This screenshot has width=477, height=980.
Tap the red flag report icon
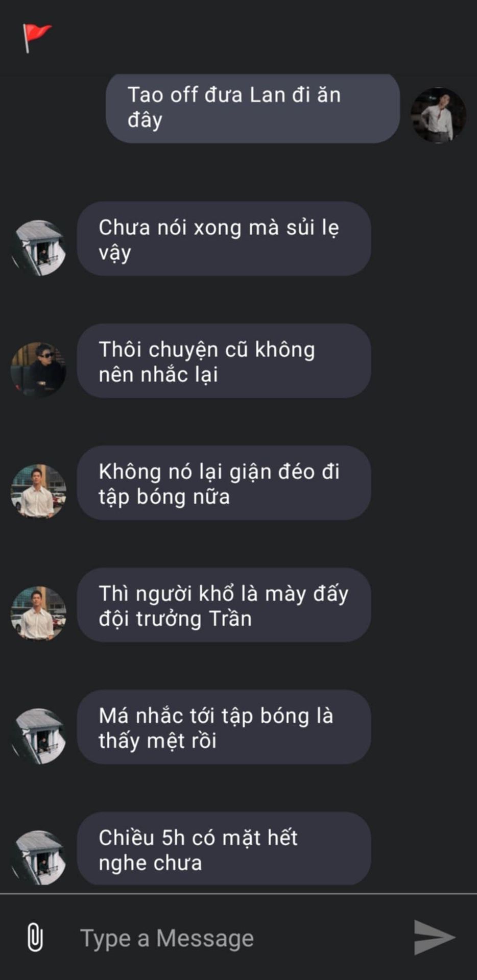(36, 38)
